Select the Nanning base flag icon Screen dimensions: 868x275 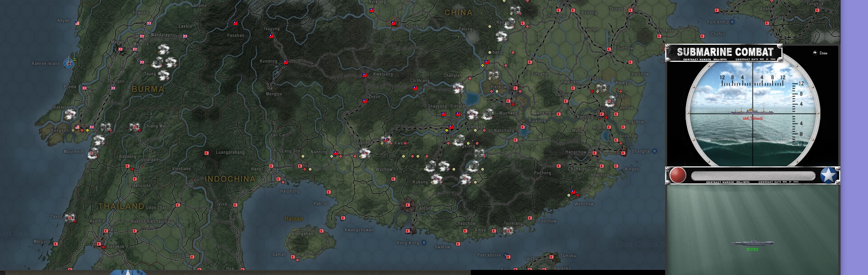336,153
